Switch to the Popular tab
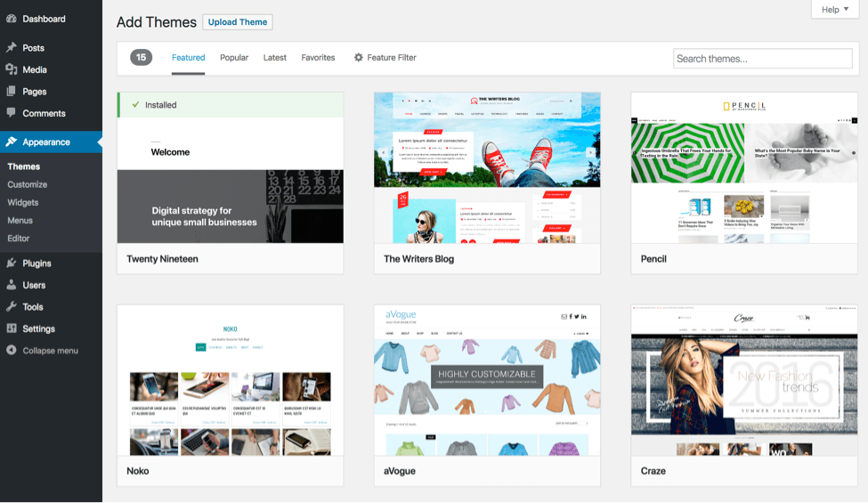 pos(234,58)
